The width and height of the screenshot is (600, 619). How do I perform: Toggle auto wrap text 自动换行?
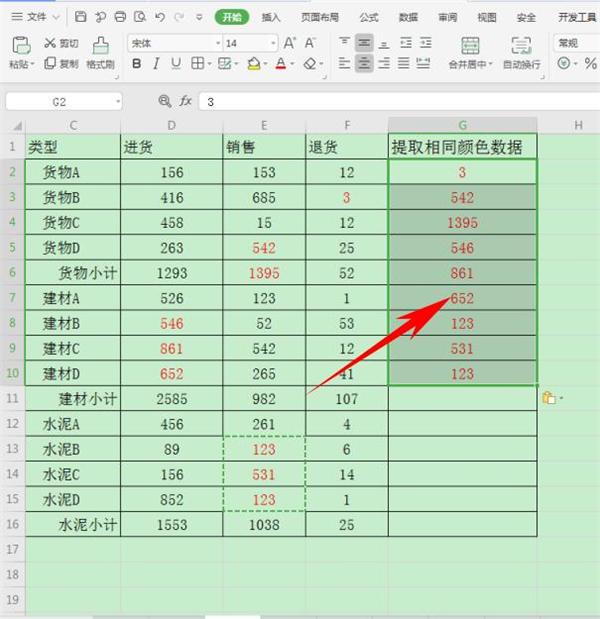[x=521, y=53]
